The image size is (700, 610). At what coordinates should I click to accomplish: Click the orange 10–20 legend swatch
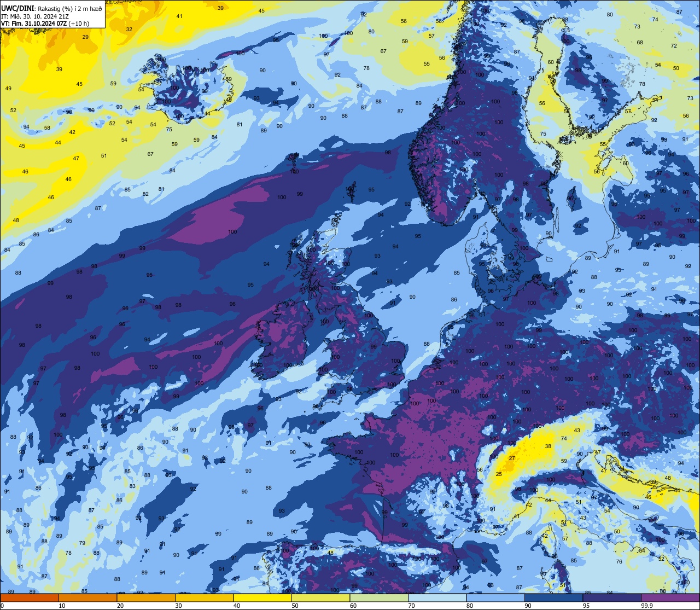[x=87, y=597]
